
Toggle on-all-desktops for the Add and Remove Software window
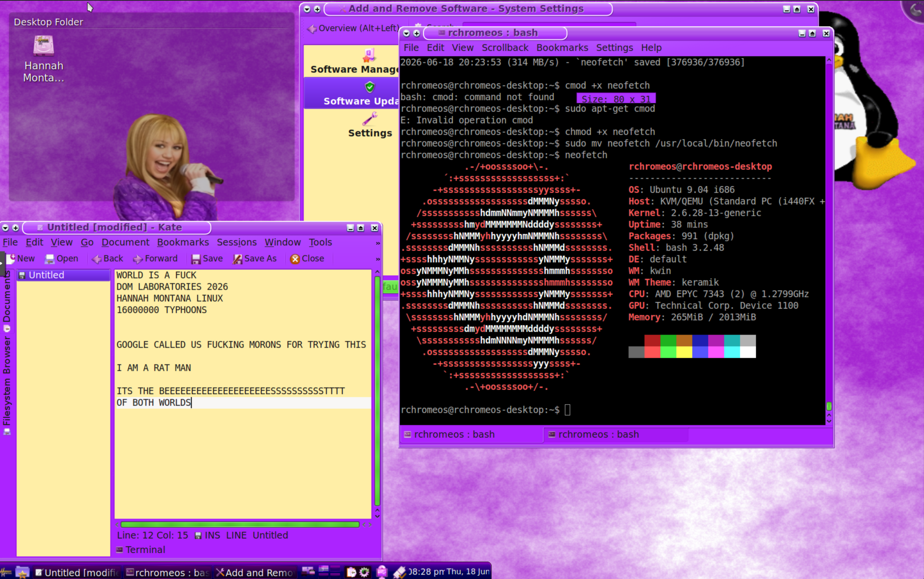[317, 9]
